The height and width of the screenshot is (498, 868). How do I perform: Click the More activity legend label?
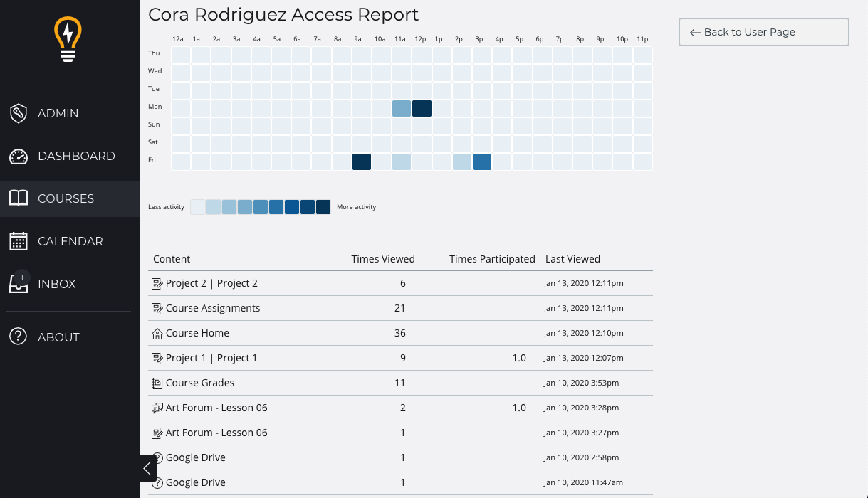coord(356,207)
